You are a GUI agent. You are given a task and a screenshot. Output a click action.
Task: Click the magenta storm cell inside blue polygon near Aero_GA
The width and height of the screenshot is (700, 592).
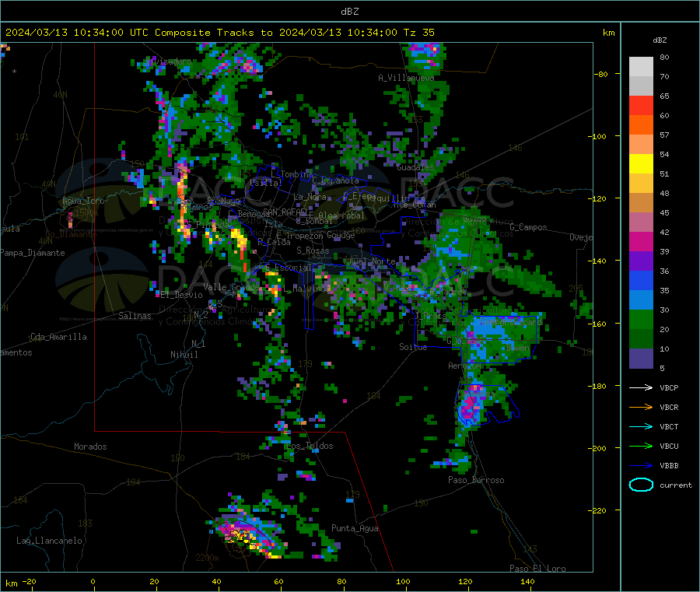(470, 404)
